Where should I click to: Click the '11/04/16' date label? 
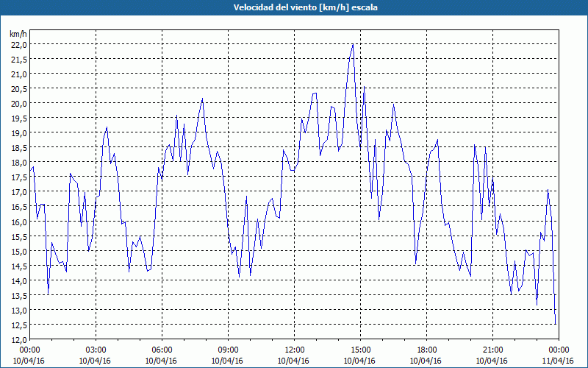click(559, 361)
